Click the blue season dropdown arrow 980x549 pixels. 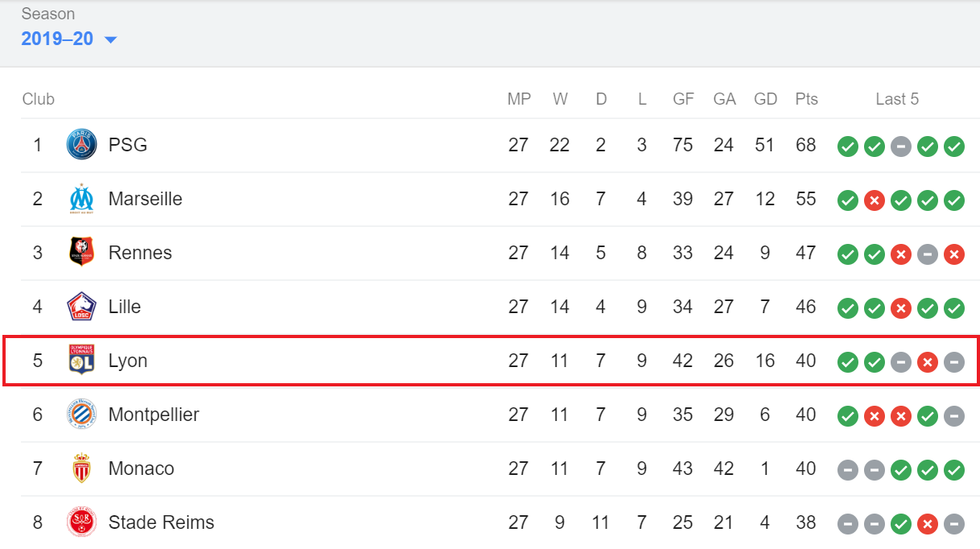(x=110, y=39)
